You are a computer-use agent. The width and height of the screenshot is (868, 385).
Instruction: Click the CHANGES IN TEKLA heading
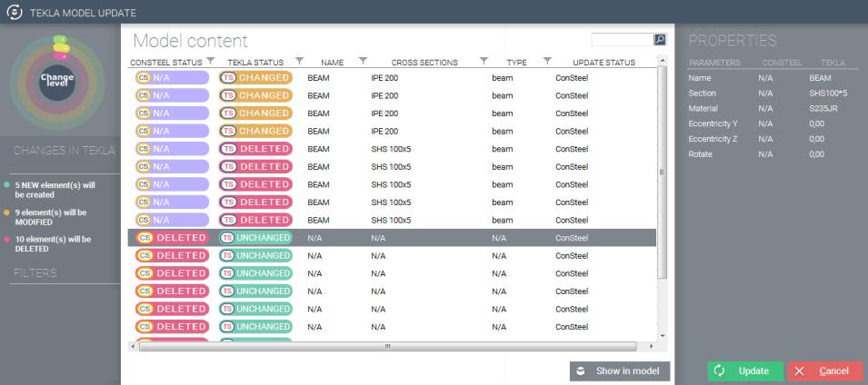coord(65,151)
